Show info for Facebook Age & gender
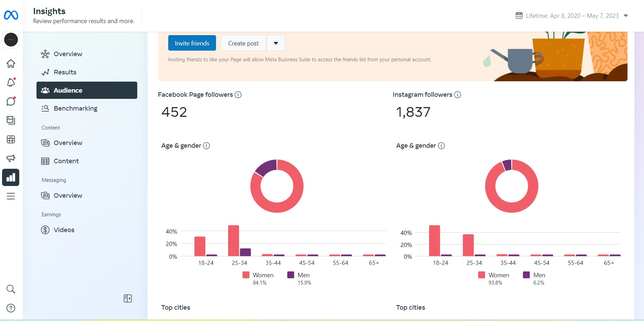Viewport: 644px width, 321px height. pyautogui.click(x=206, y=146)
